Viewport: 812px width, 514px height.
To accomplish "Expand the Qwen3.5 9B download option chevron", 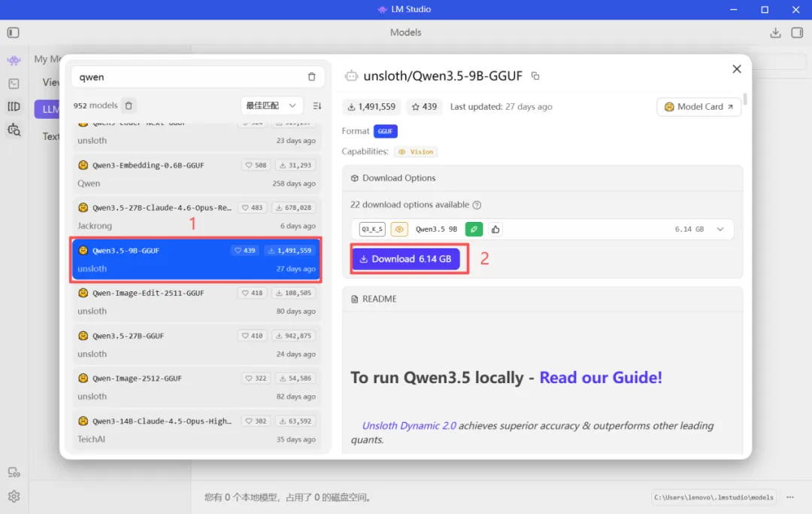I will tap(720, 229).
